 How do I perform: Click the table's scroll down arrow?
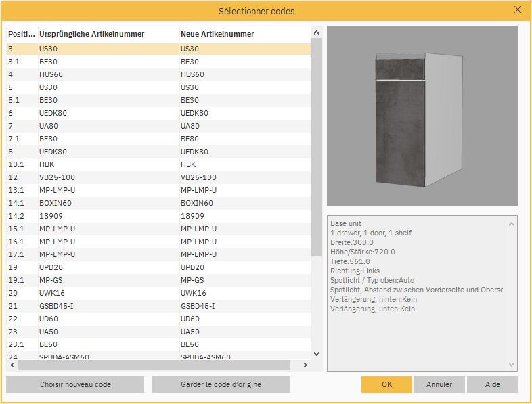pyautogui.click(x=316, y=353)
